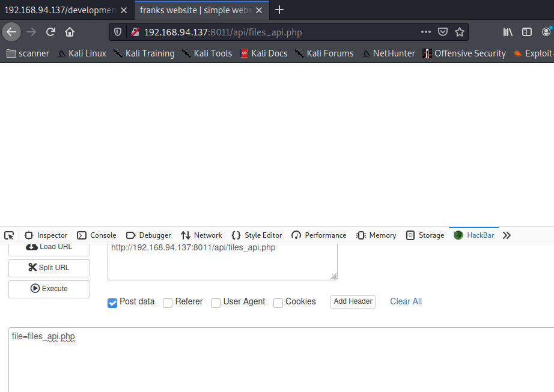Show insecure connection site information

pyautogui.click(x=135, y=32)
